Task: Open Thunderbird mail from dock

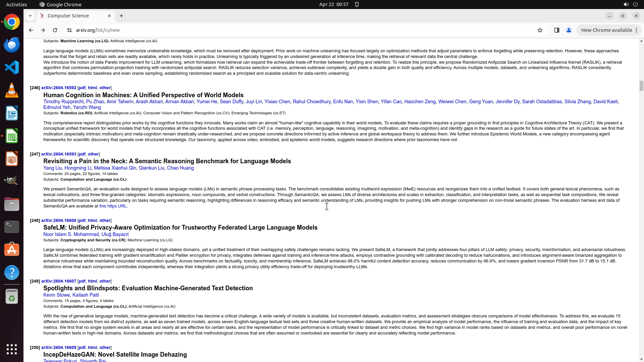Action: 12,45
